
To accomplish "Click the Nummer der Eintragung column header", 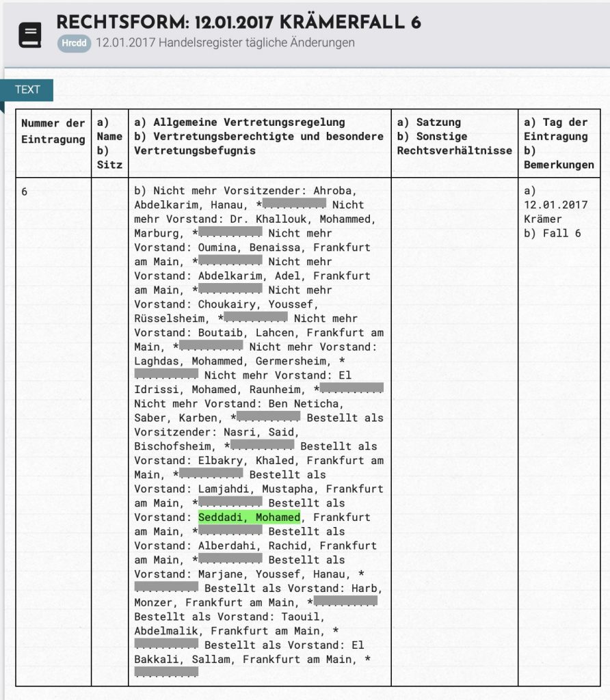I will tap(53, 131).
